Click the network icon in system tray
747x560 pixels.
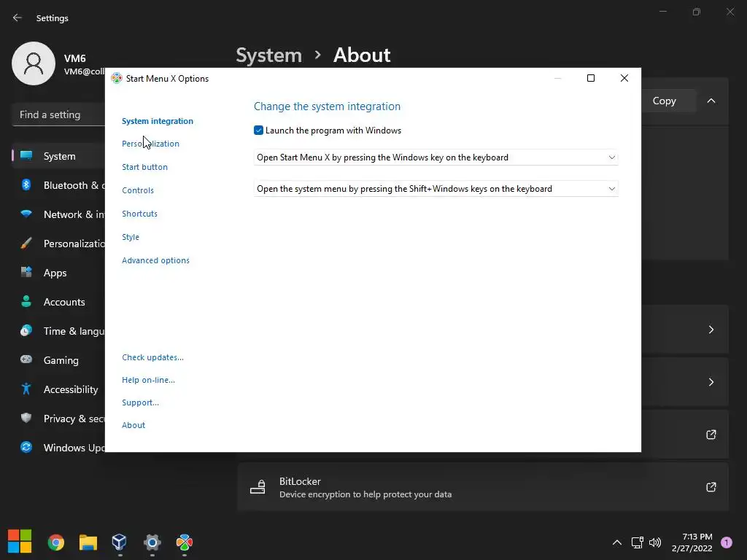(x=638, y=542)
